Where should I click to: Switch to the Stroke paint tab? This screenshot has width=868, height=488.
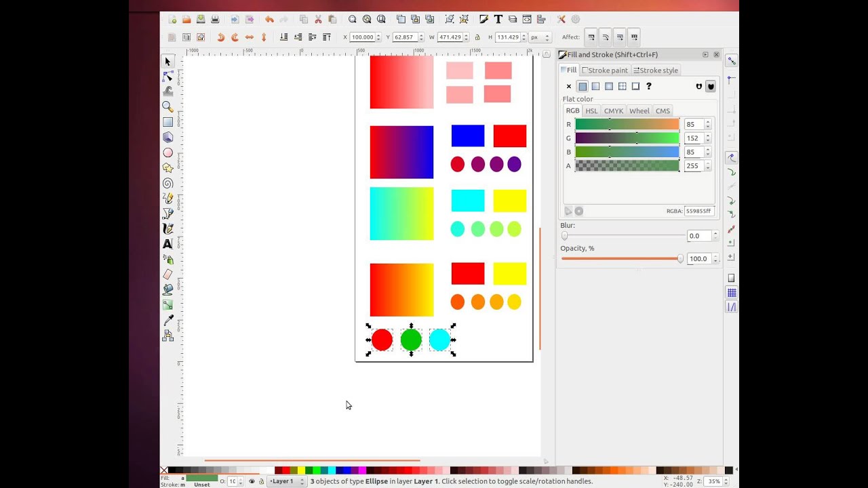[605, 70]
